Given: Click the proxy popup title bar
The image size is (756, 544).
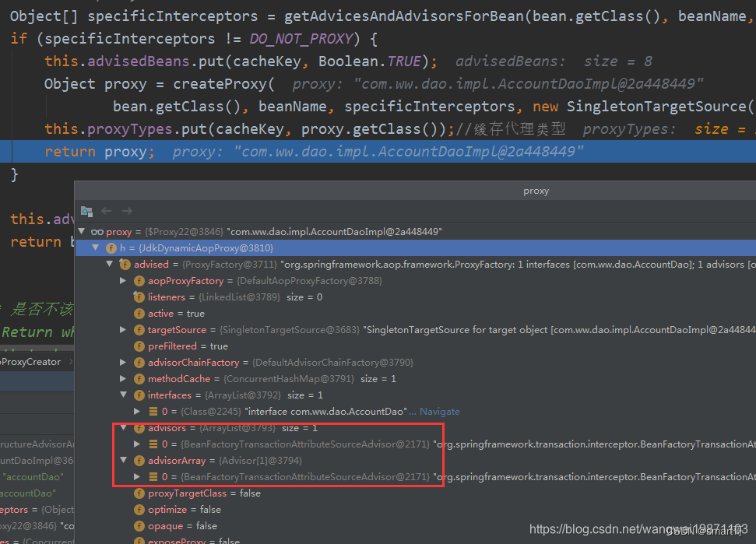Looking at the screenshot, I should (x=416, y=191).
